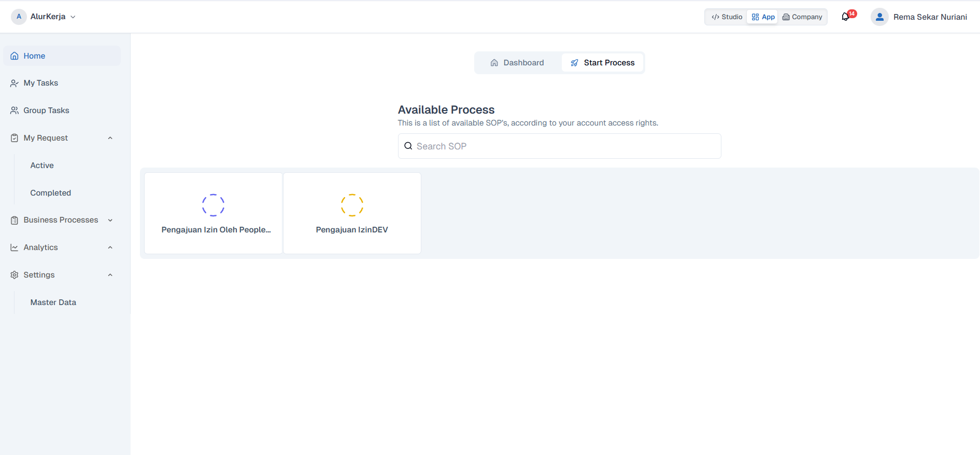
Task: Switch to Studio mode
Action: tap(727, 17)
